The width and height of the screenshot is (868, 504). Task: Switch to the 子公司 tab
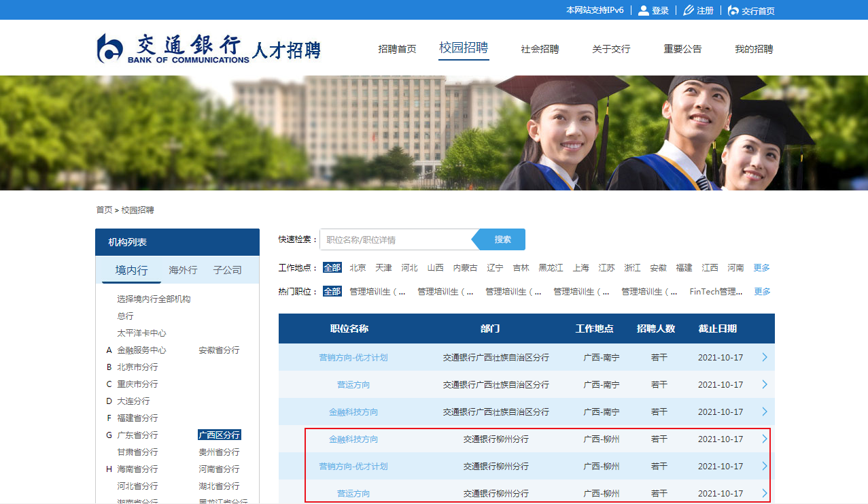(227, 270)
